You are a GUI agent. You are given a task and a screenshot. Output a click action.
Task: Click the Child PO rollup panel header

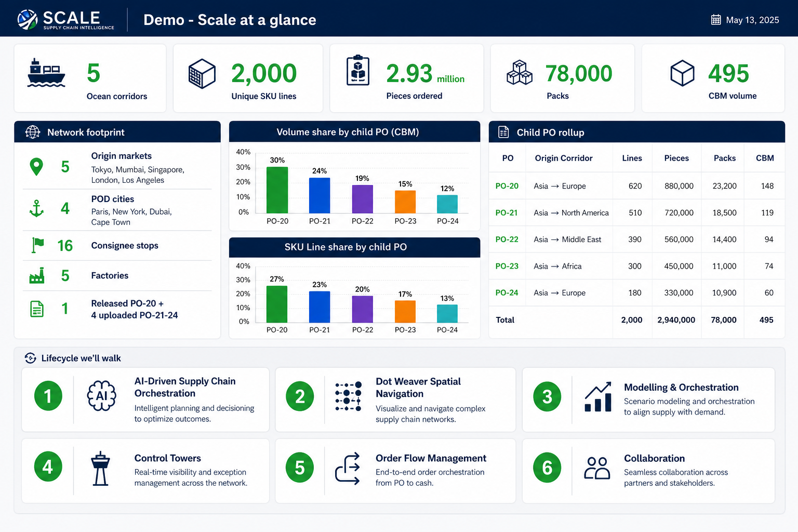(637, 132)
